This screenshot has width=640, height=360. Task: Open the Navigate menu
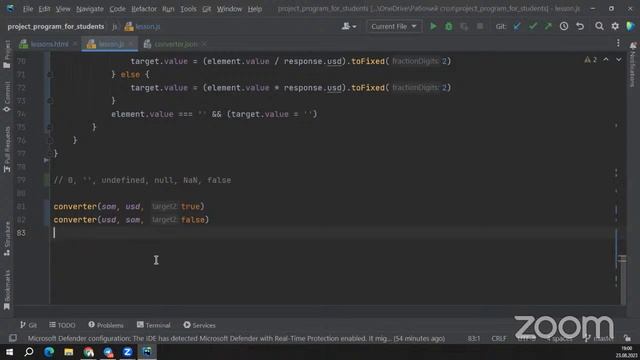tap(90, 9)
